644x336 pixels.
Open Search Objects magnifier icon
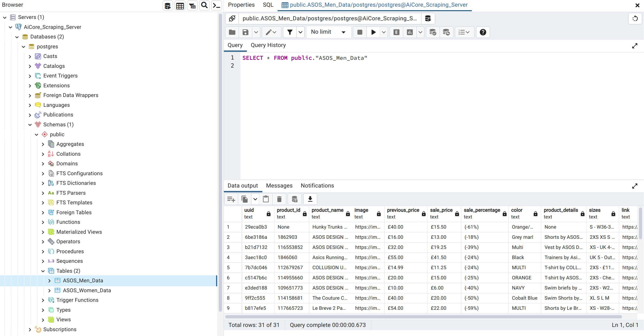click(204, 6)
